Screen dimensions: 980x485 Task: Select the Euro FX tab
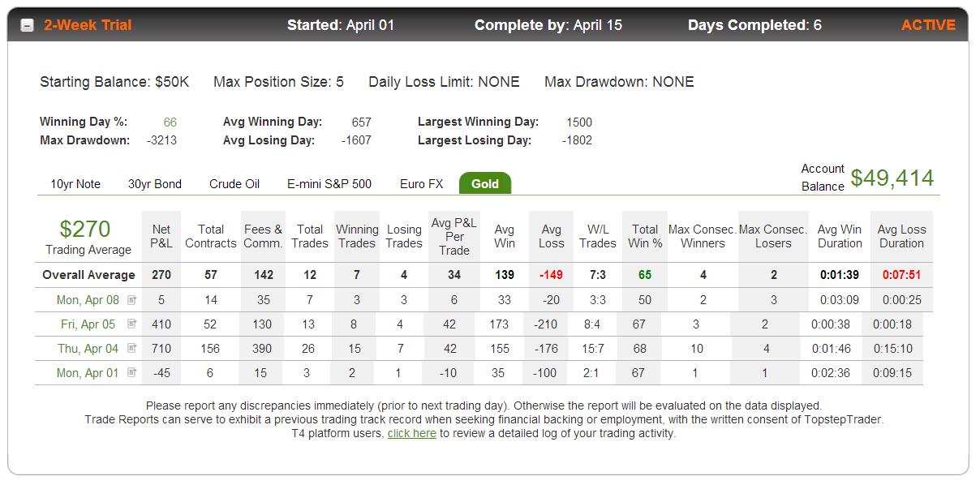tap(422, 184)
